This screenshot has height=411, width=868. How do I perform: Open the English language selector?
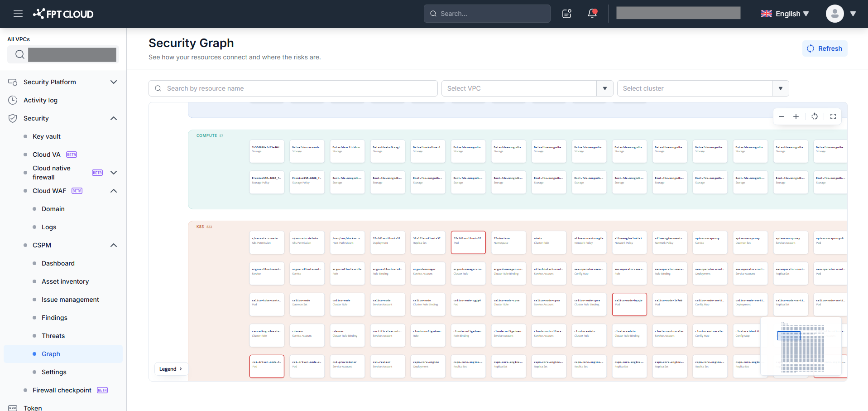pos(785,14)
